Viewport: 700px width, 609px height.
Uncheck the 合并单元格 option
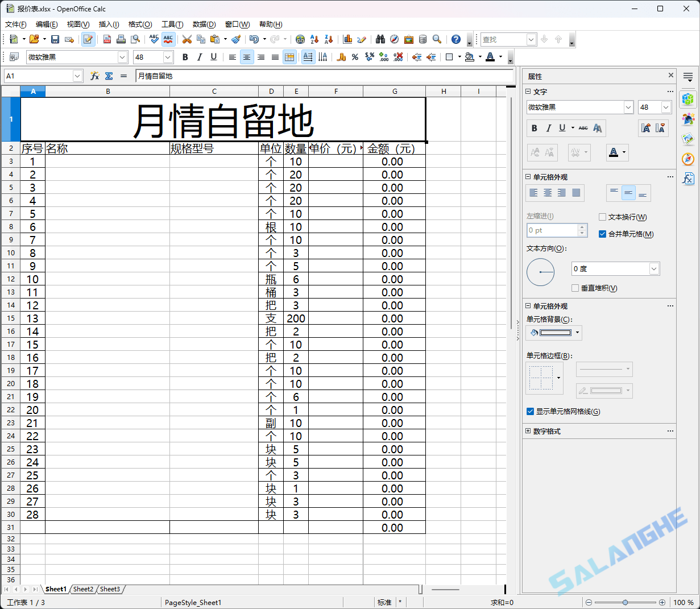coord(601,234)
